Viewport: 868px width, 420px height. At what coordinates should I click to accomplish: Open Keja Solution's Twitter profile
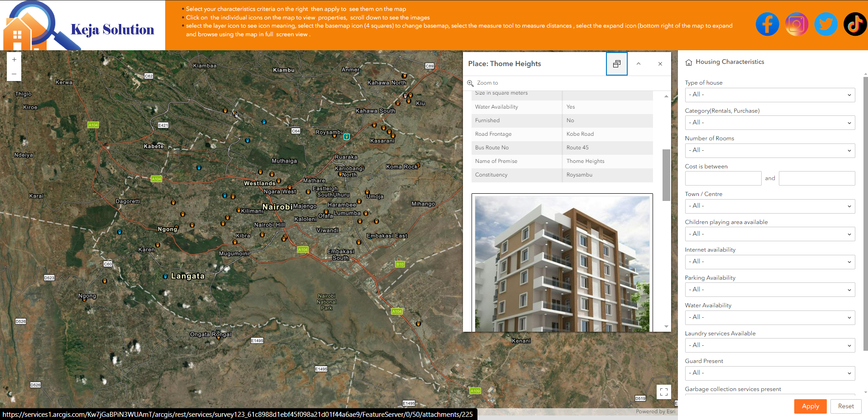click(825, 24)
